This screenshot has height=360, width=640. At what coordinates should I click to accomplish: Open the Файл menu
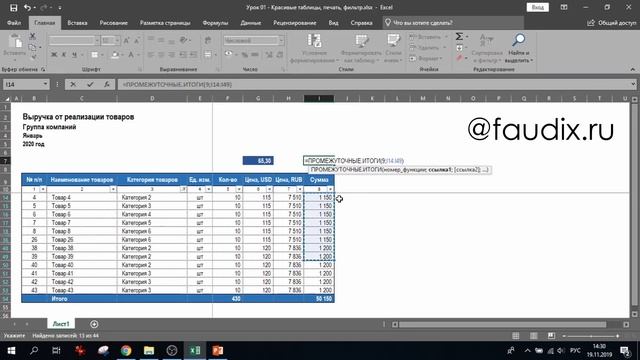click(14, 23)
